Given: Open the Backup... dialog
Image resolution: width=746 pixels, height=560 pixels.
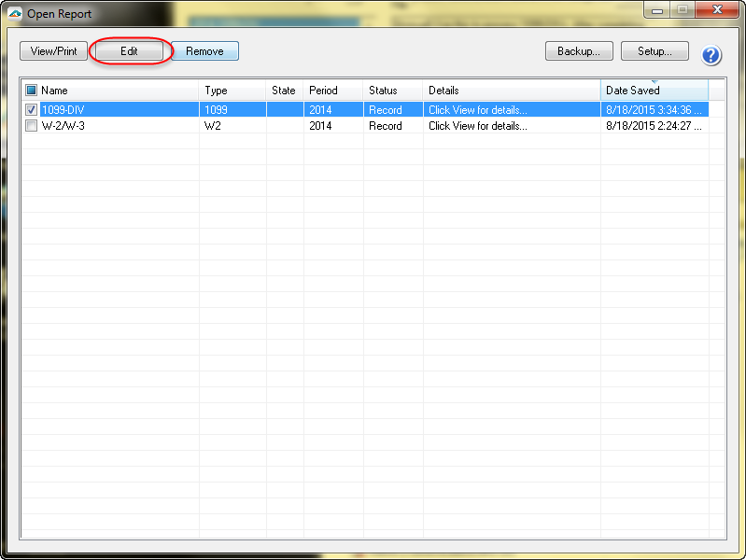Looking at the screenshot, I should click(x=579, y=51).
